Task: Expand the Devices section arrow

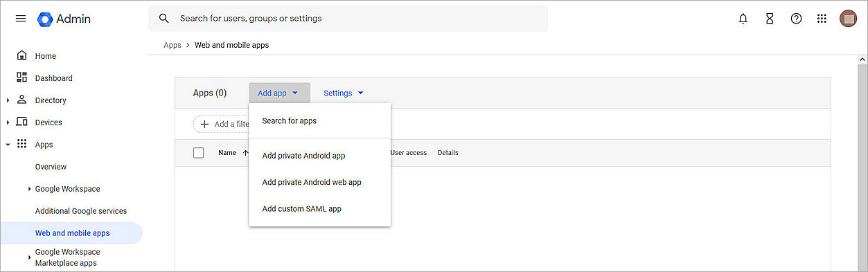Action: (8, 123)
